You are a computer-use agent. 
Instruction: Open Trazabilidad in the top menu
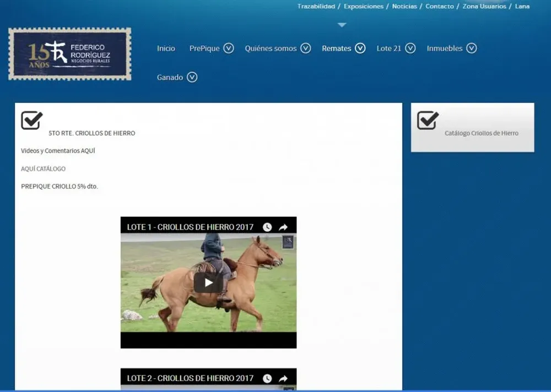[x=316, y=7]
